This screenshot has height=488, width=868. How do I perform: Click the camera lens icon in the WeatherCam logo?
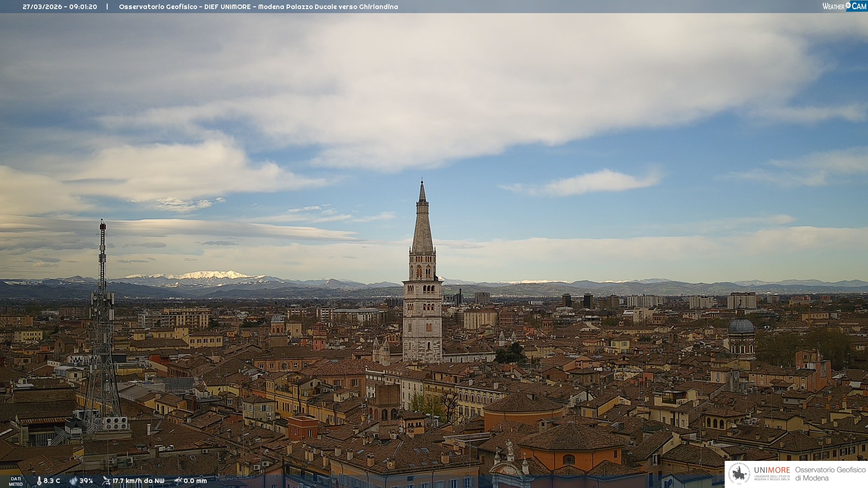coord(848,5)
